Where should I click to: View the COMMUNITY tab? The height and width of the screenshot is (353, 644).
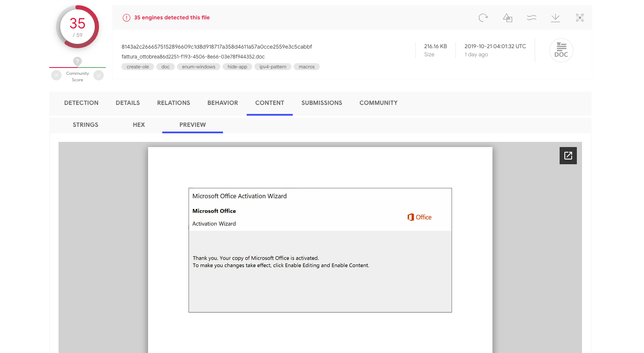[x=378, y=103]
